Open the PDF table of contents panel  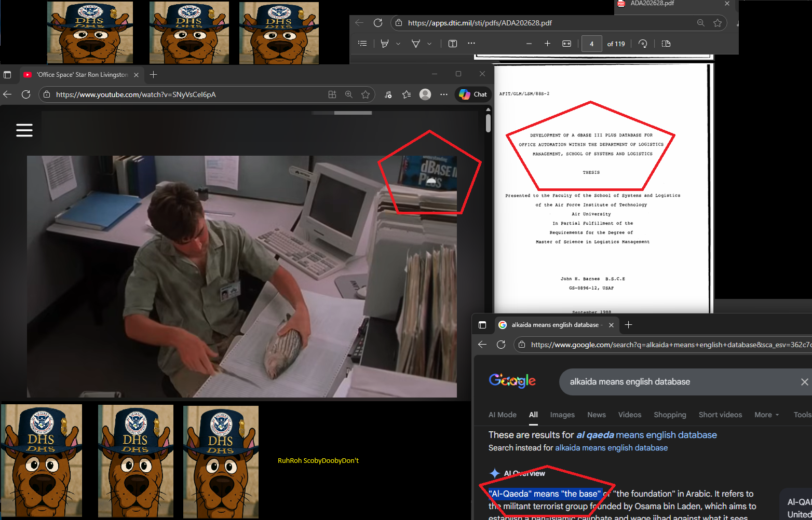[362, 44]
